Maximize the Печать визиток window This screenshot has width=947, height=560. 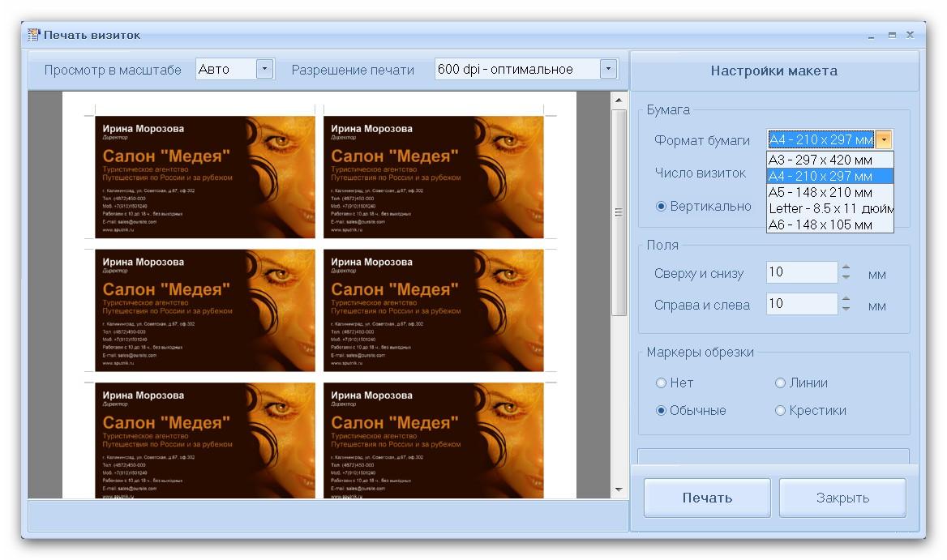[x=892, y=35]
